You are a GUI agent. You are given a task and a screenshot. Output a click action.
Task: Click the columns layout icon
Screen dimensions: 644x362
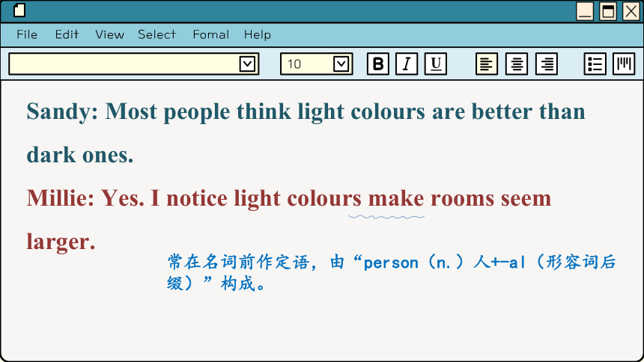[624, 64]
